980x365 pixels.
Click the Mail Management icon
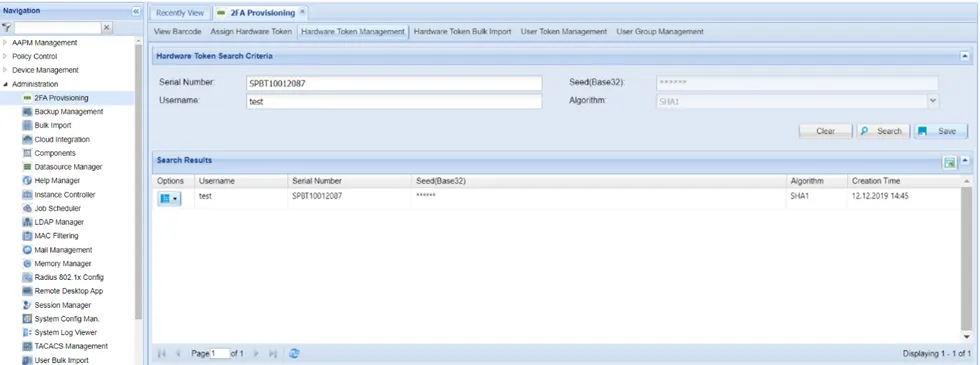[27, 250]
